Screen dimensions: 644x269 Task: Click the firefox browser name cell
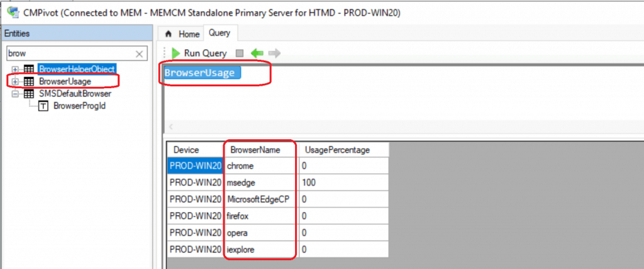262,216
